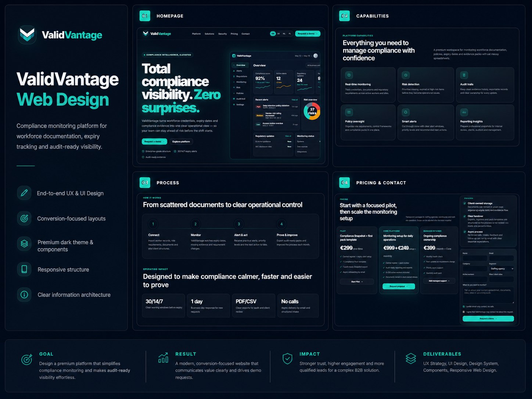Click the Audit trails card icon
This screenshot has height=399, width=532.
pos(464,75)
